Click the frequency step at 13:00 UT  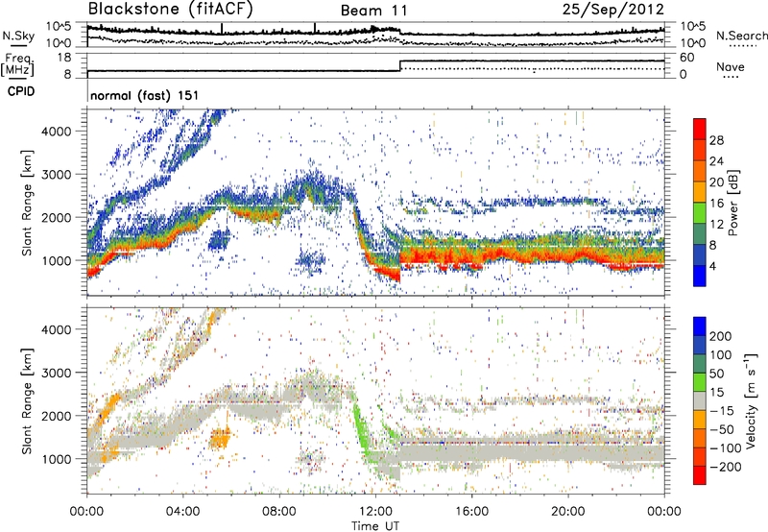pos(400,65)
